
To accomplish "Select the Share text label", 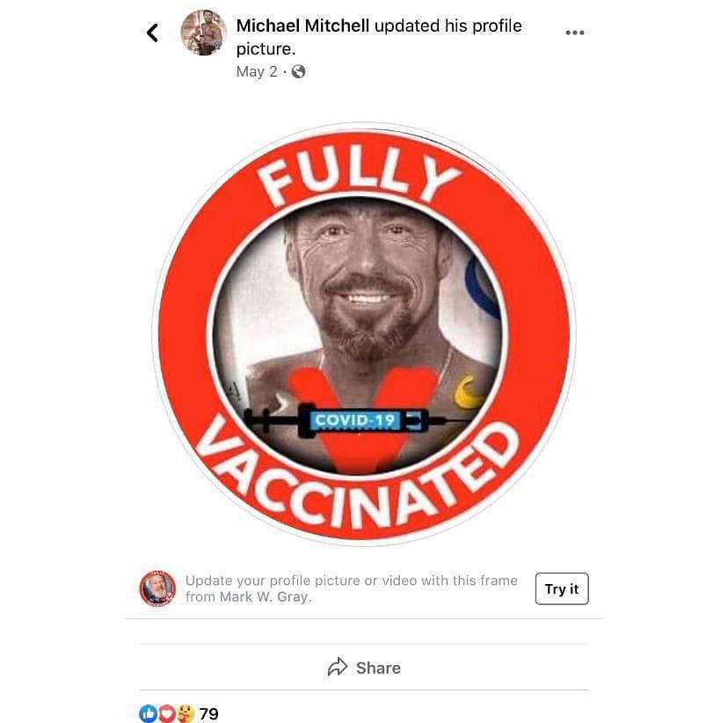I will point(378,668).
